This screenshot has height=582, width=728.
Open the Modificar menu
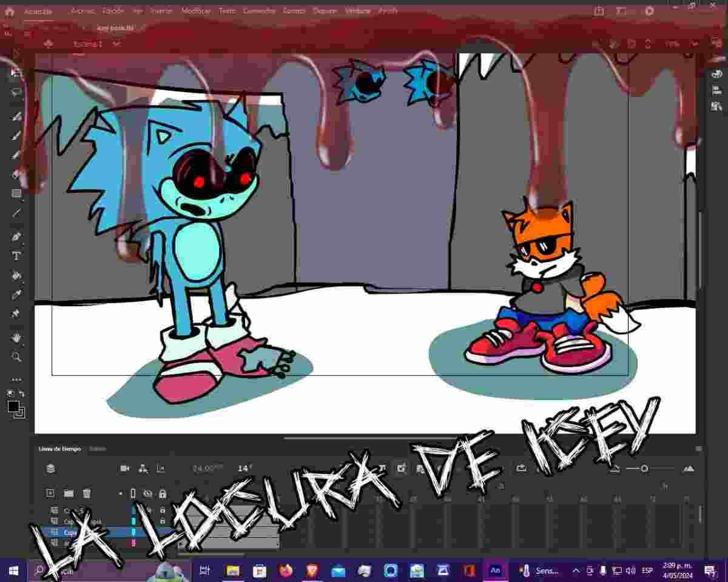coord(196,11)
